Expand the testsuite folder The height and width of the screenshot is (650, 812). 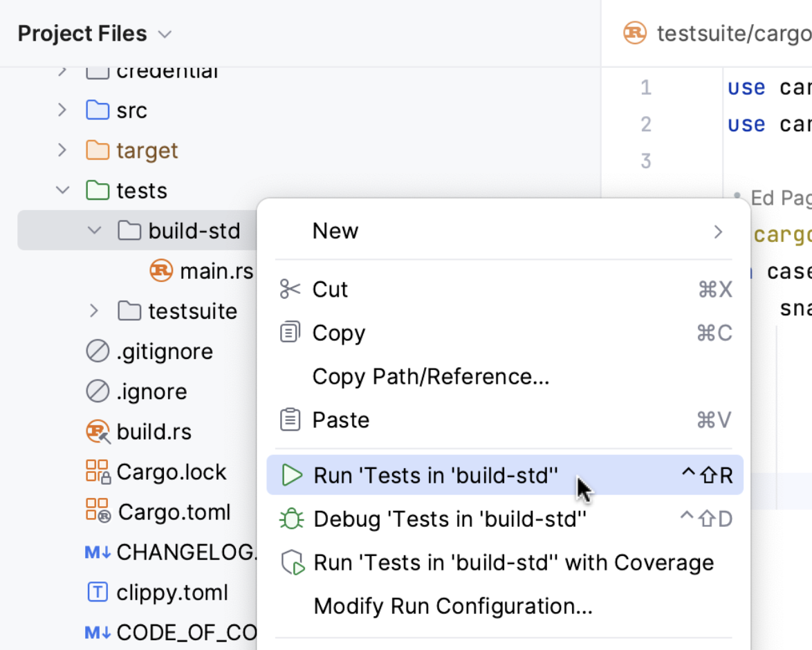(x=93, y=311)
